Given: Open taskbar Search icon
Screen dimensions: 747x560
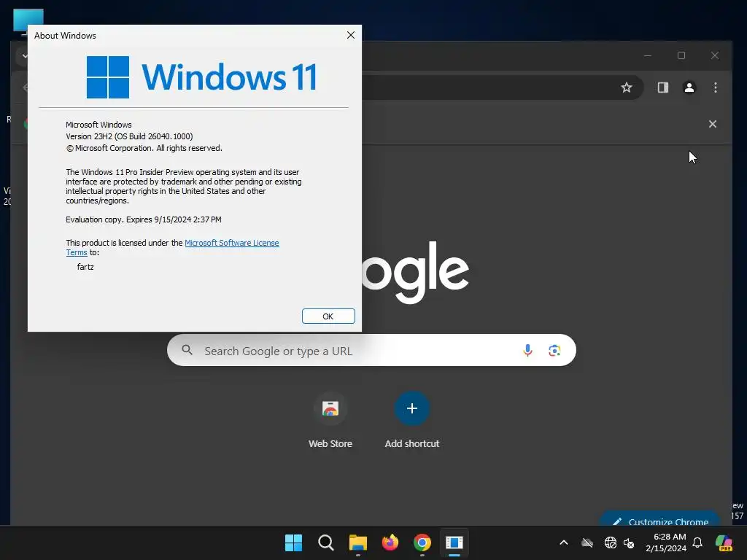Looking at the screenshot, I should [x=326, y=542].
